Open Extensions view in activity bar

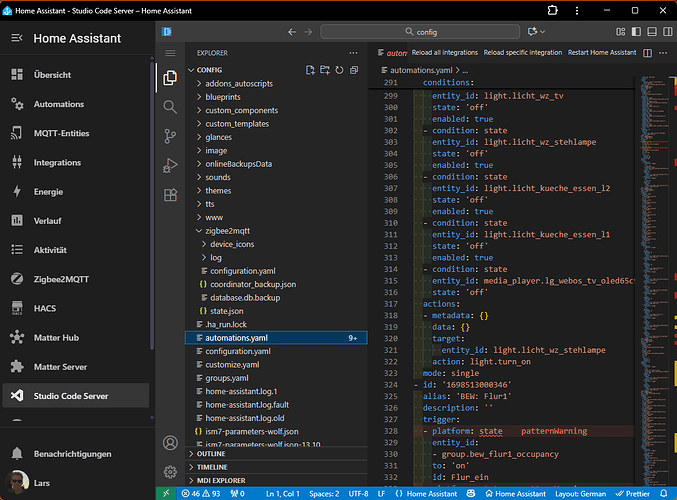(170, 194)
